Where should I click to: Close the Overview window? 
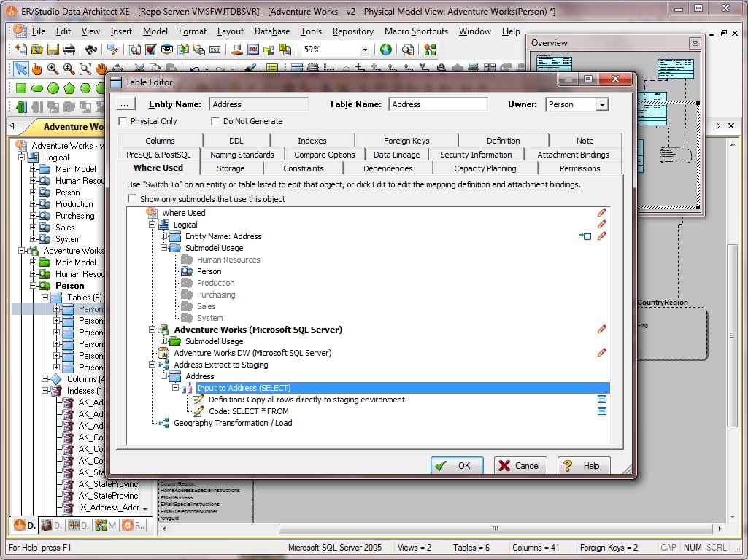point(695,43)
